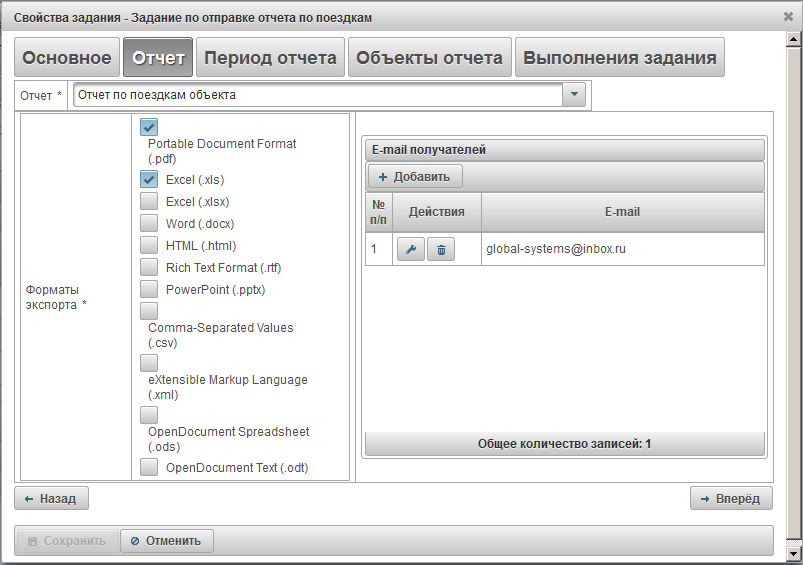Screen dimensions: 803x565
Task: Click the trash delete icon in recipient row
Action: click(441, 249)
